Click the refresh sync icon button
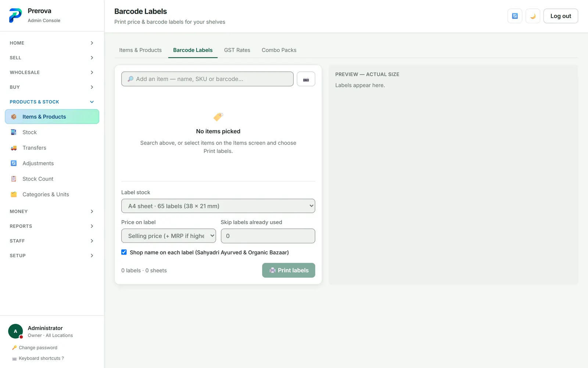Image resolution: width=588 pixels, height=368 pixels. pyautogui.click(x=515, y=16)
